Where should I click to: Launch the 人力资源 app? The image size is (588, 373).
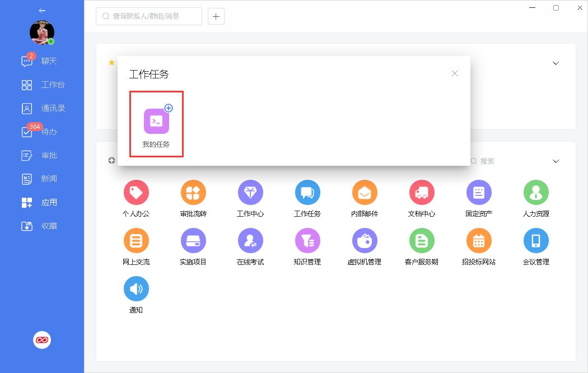click(536, 193)
